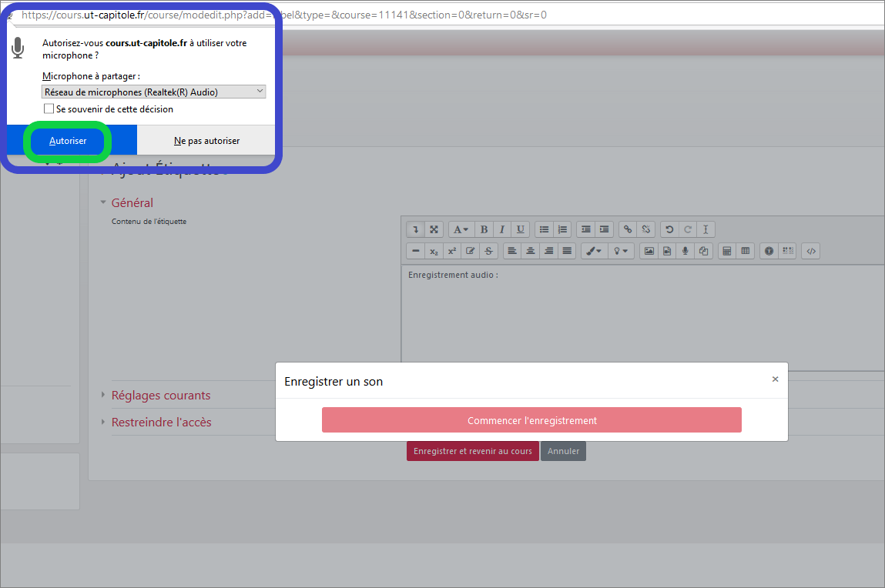
Task: Click the HTML source code icon
Action: pos(810,251)
